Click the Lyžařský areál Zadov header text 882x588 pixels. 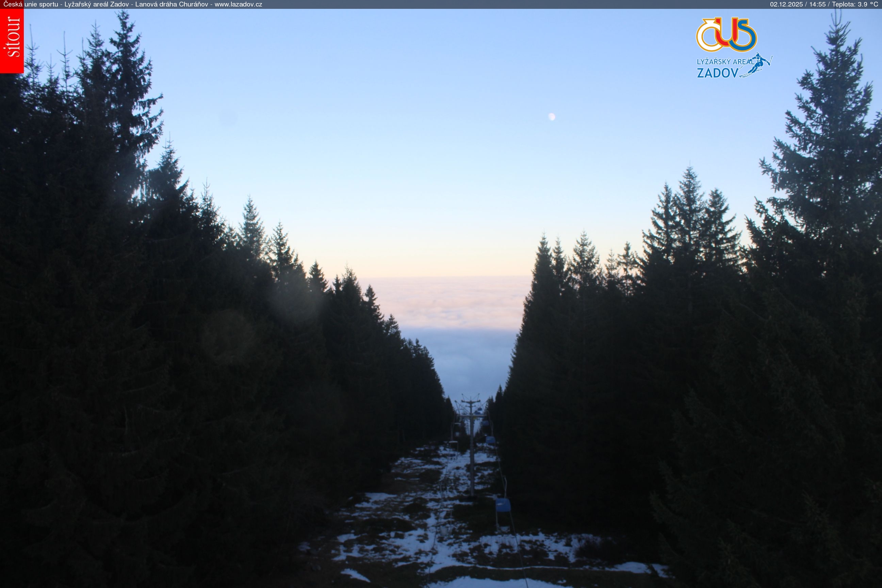coord(96,4)
